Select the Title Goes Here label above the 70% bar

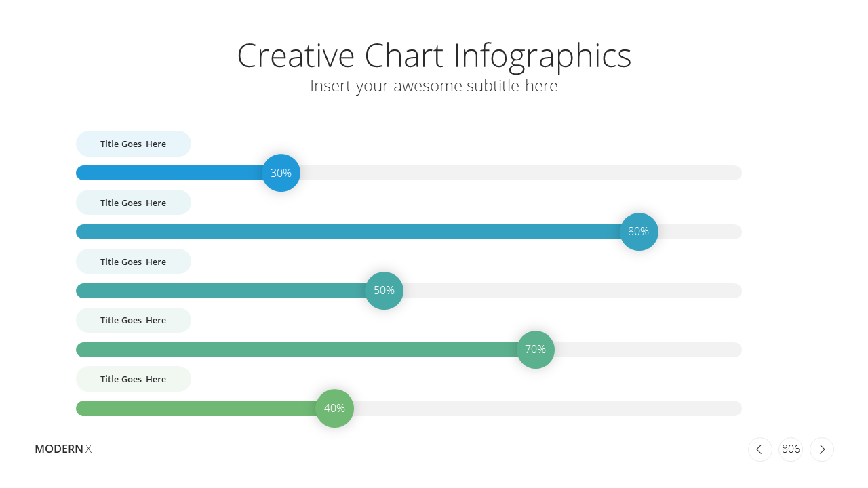(134, 320)
